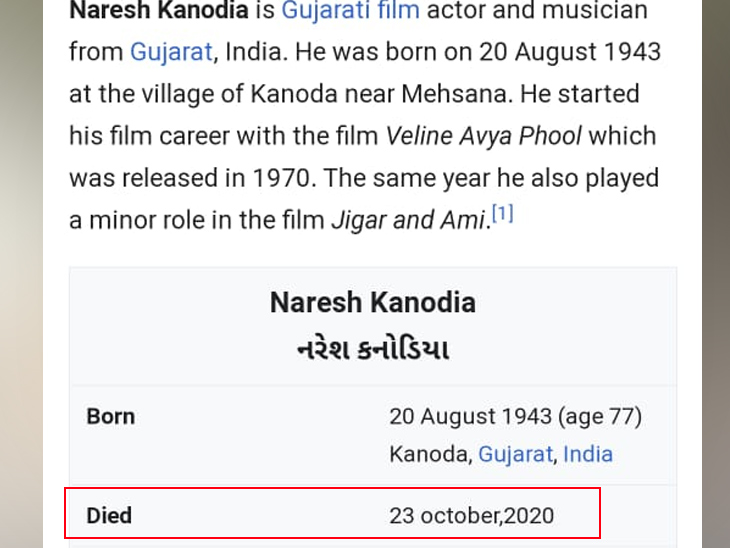Click the Died row label

[x=109, y=516]
